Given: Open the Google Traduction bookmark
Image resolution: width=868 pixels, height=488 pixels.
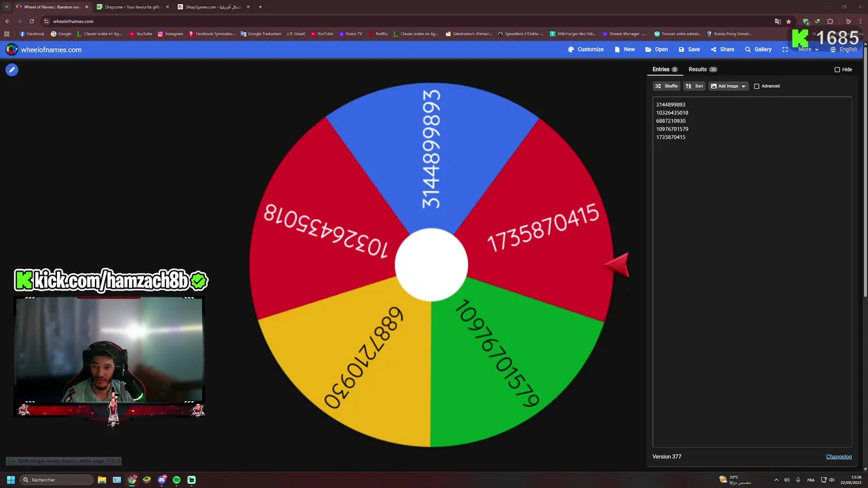Looking at the screenshot, I should point(260,34).
